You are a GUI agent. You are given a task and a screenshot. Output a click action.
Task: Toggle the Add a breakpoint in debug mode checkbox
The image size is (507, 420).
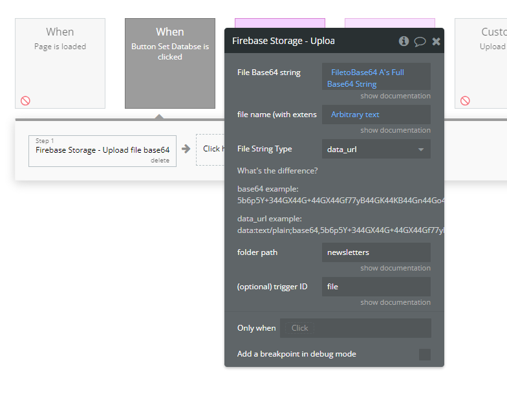tap(424, 355)
